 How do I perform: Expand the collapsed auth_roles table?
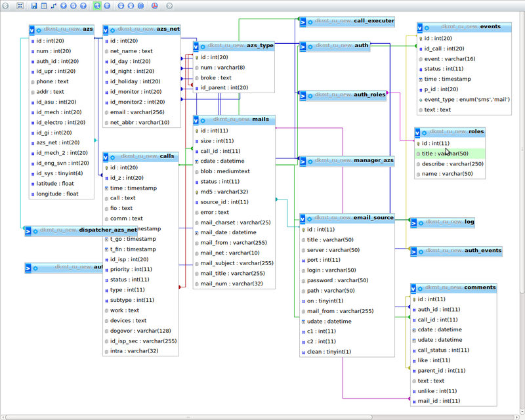coord(303,95)
